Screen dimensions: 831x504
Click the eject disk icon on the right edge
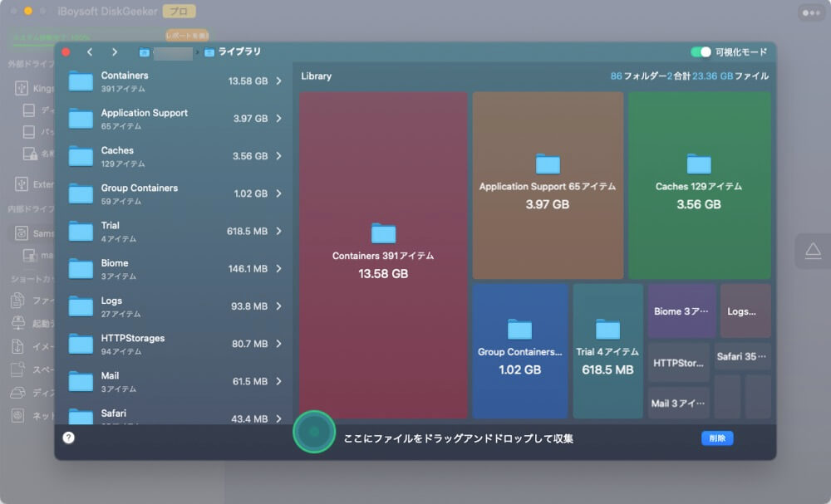pyautogui.click(x=812, y=251)
